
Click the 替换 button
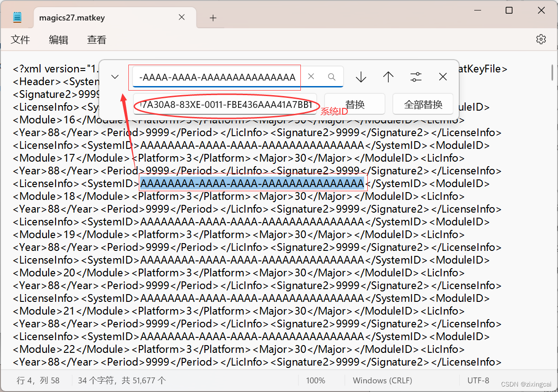pos(355,104)
